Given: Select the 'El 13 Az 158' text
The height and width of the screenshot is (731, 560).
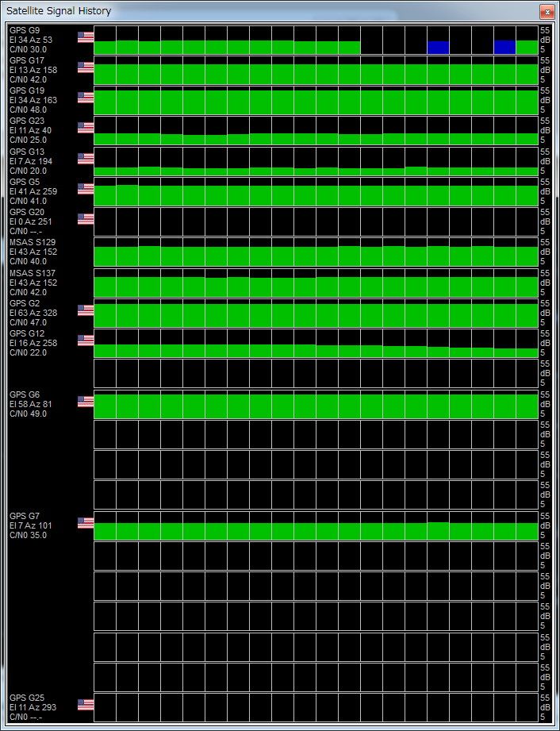Looking at the screenshot, I should pos(33,70).
